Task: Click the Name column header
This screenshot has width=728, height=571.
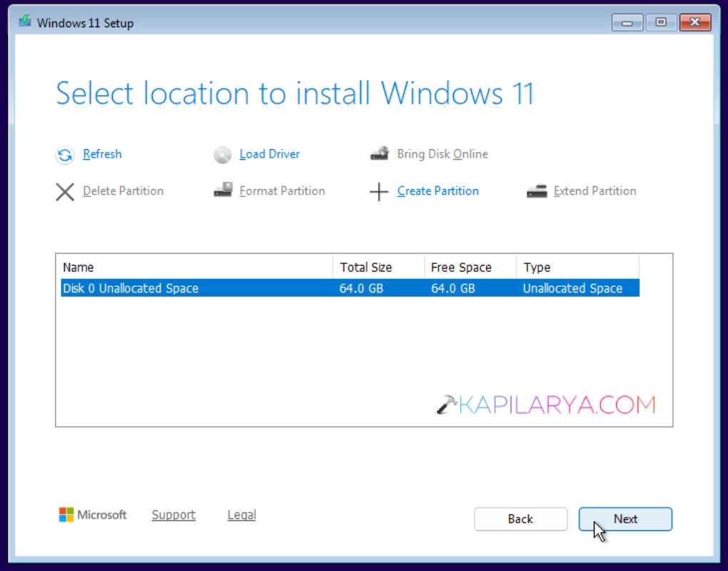Action: [x=197, y=268]
